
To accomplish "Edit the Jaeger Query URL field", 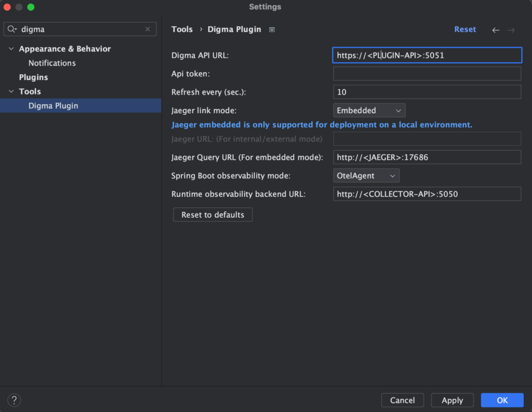I will tap(427, 157).
